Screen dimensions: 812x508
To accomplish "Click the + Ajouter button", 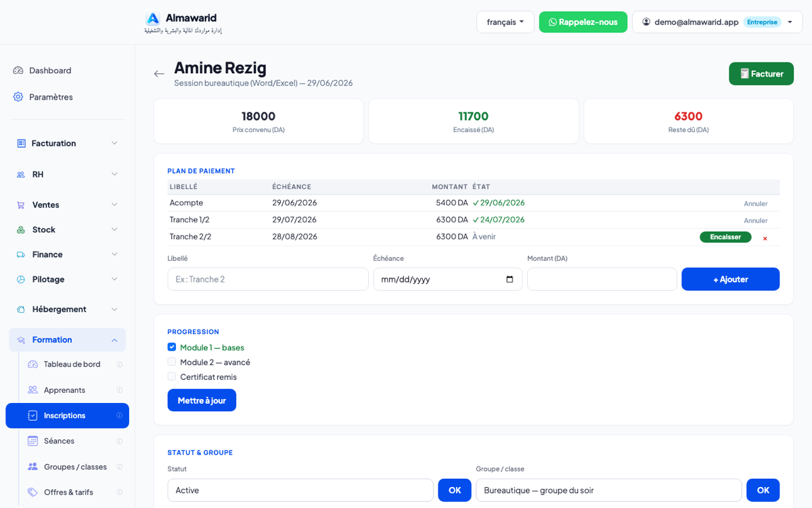I will click(x=730, y=279).
